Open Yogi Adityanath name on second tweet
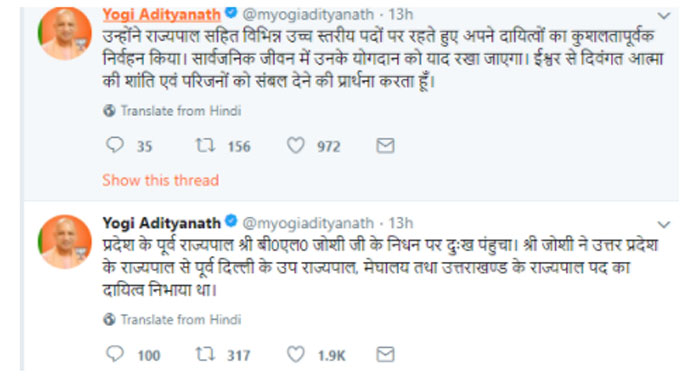Image resolution: width=700 pixels, height=389 pixels. point(161,223)
